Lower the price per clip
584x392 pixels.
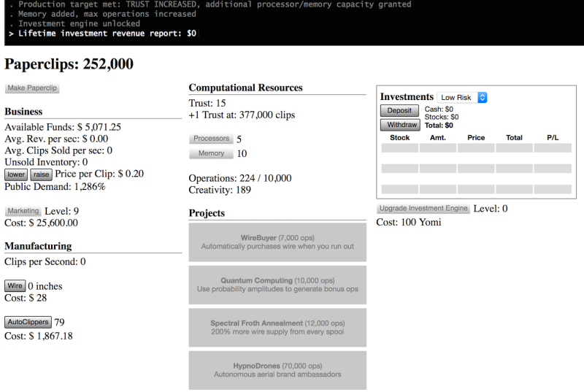[x=16, y=174]
